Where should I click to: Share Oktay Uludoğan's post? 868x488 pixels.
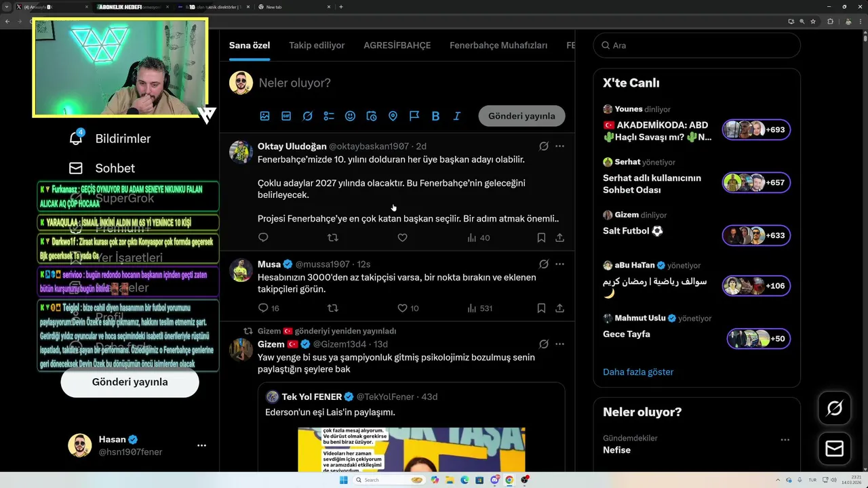click(x=559, y=237)
